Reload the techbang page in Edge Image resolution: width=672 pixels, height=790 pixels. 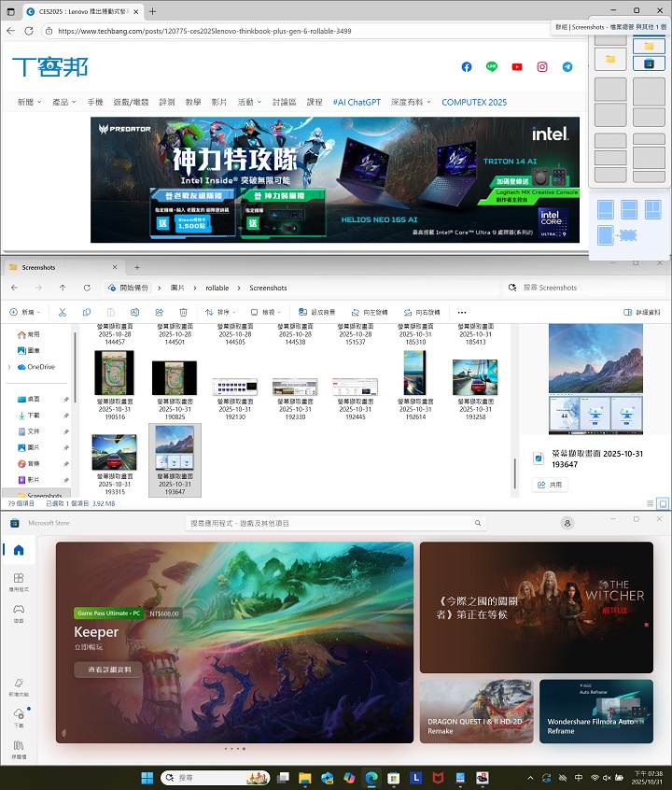pos(29,31)
